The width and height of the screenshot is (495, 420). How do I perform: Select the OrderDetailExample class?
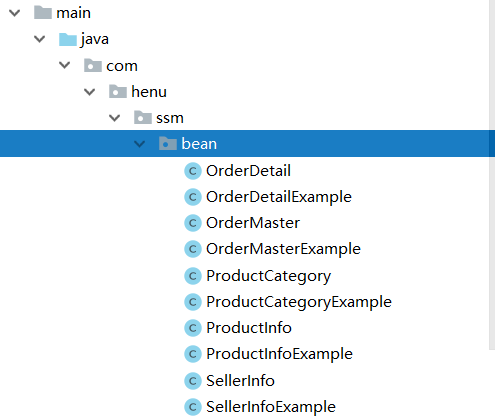(x=279, y=197)
